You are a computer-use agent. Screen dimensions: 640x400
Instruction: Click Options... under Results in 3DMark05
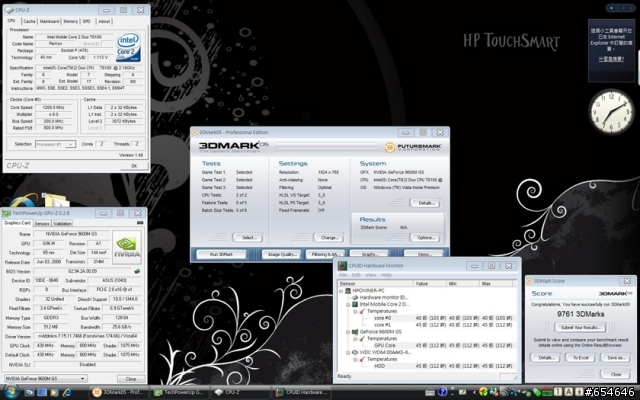[x=425, y=238]
